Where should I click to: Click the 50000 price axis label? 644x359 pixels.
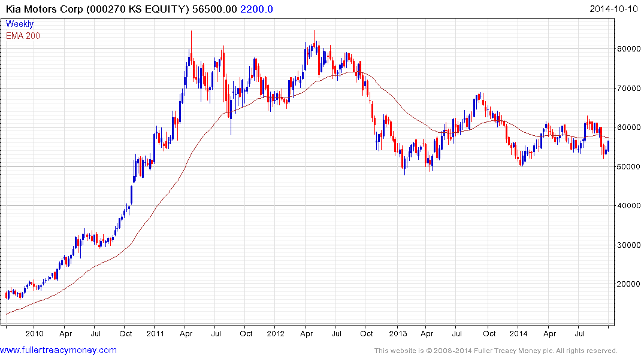(629, 166)
